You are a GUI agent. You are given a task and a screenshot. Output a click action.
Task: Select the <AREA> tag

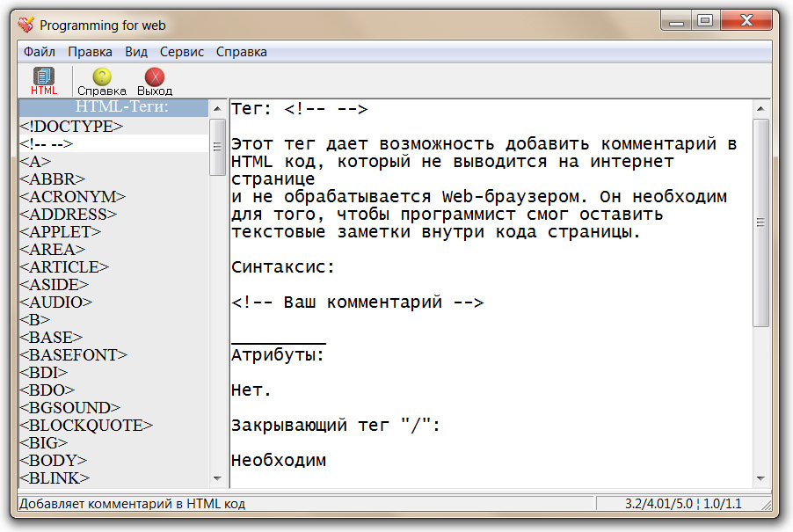pyautogui.click(x=113, y=250)
